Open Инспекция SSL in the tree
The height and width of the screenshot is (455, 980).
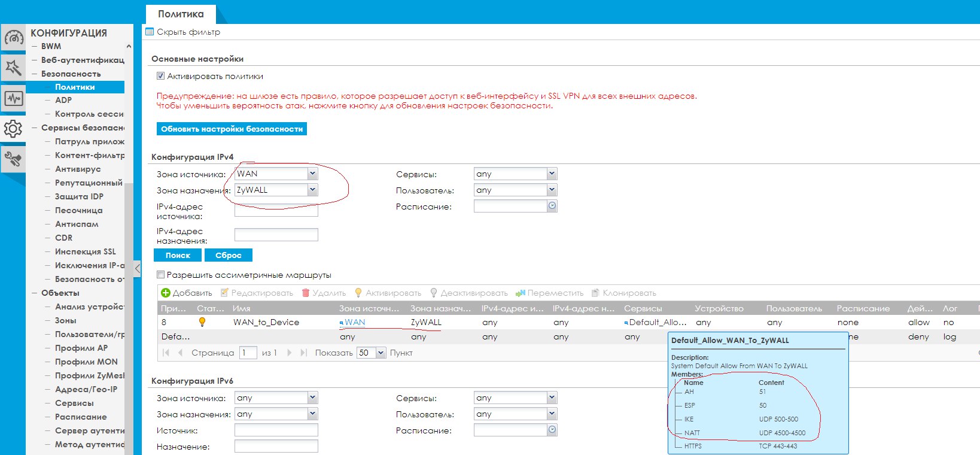86,251
